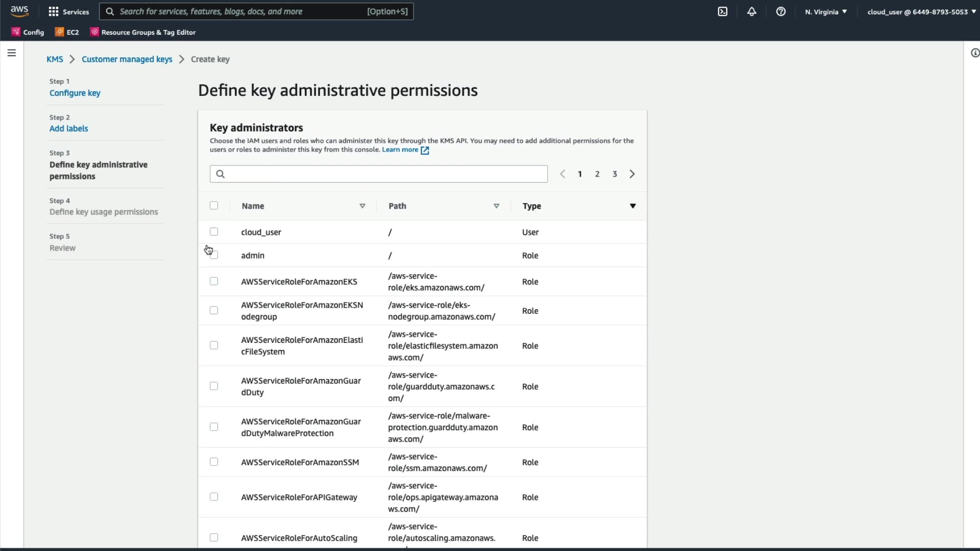Check the cloud_user checkbox
The width and height of the screenshot is (980, 551).
pos(214,232)
